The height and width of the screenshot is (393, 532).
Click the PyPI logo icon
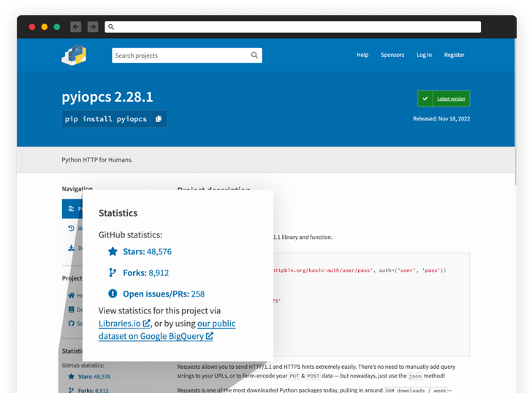74,56
